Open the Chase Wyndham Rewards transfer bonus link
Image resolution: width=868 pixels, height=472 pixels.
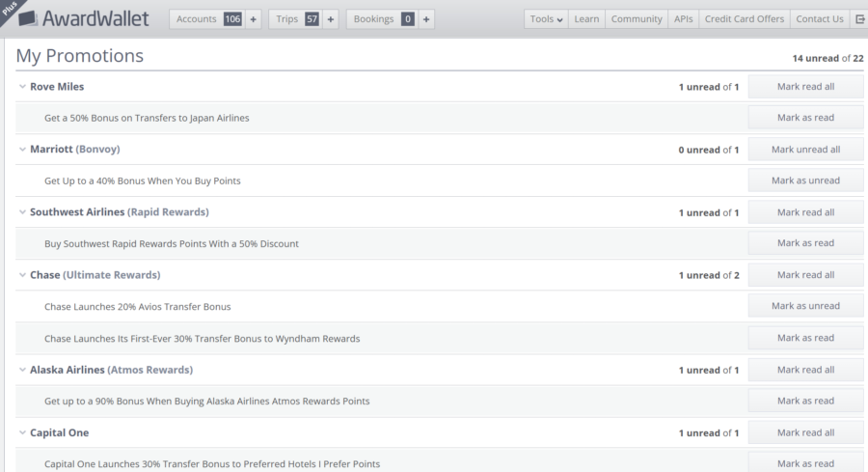(202, 339)
